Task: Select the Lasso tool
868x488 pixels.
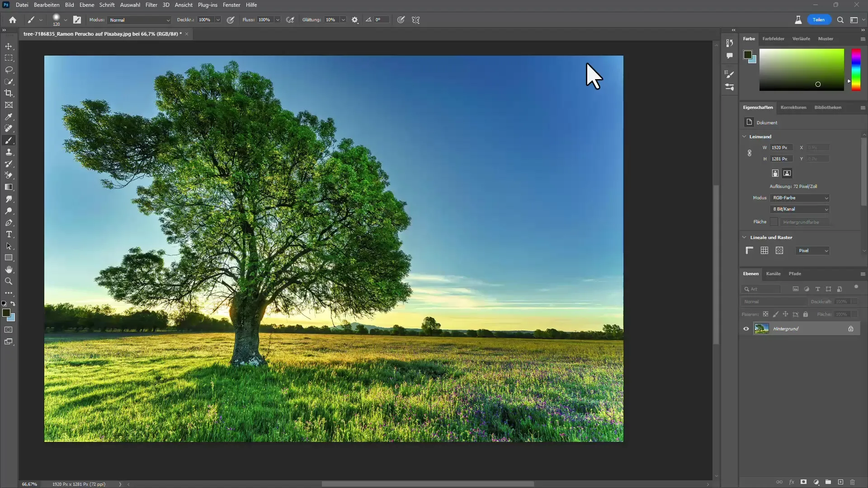Action: coord(9,70)
